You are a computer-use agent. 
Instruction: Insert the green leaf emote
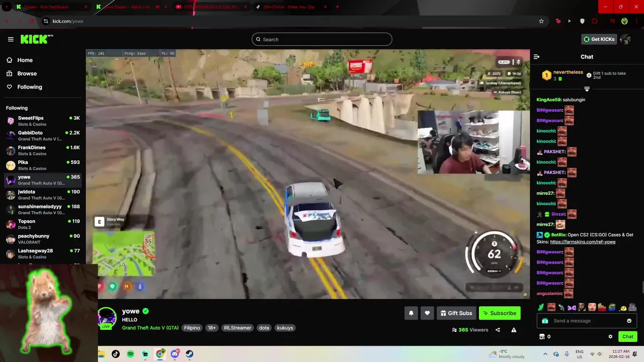click(541, 307)
